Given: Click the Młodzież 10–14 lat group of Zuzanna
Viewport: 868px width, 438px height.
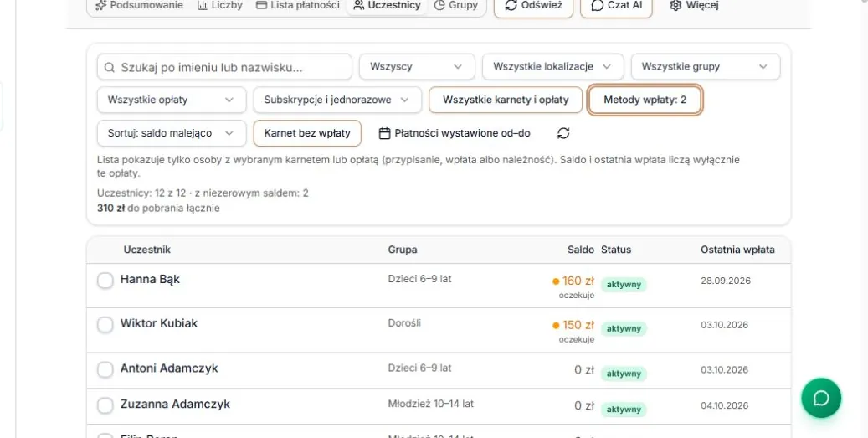Looking at the screenshot, I should [431, 405].
